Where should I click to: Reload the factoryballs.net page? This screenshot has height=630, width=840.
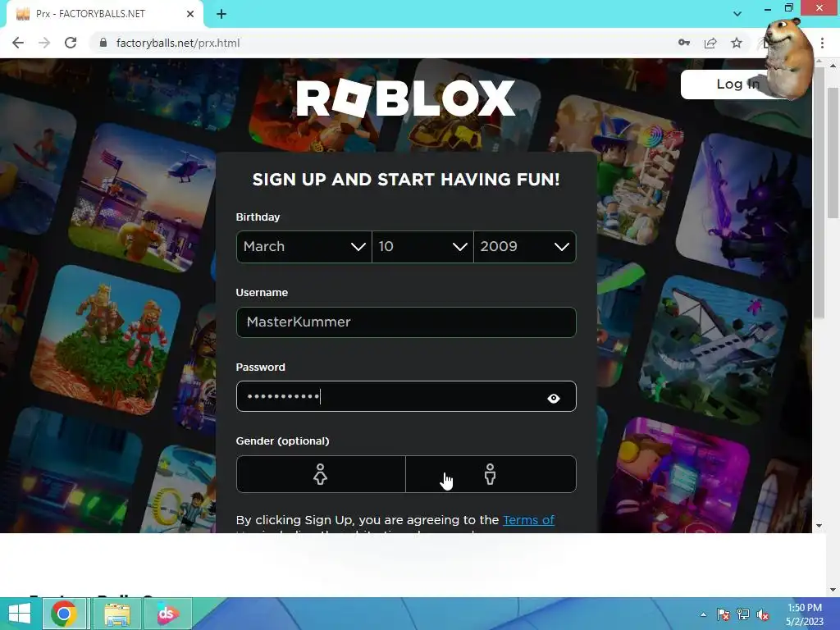coord(71,43)
